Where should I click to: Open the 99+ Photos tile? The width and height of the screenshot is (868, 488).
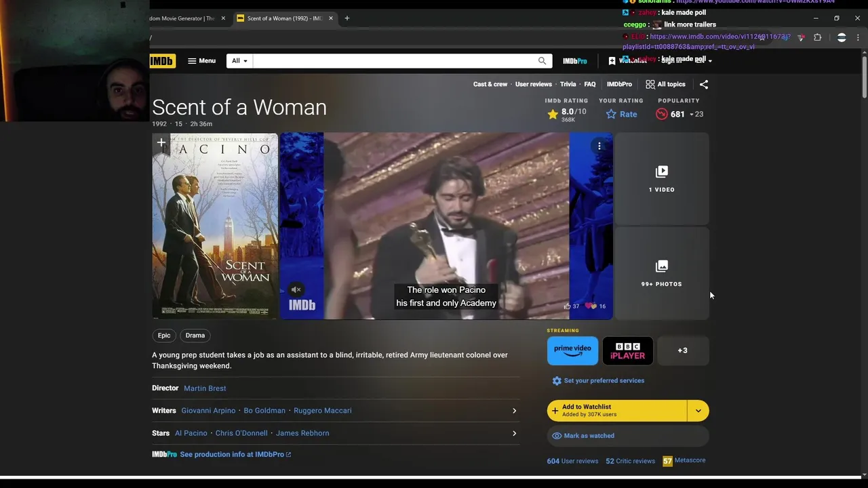(x=661, y=274)
